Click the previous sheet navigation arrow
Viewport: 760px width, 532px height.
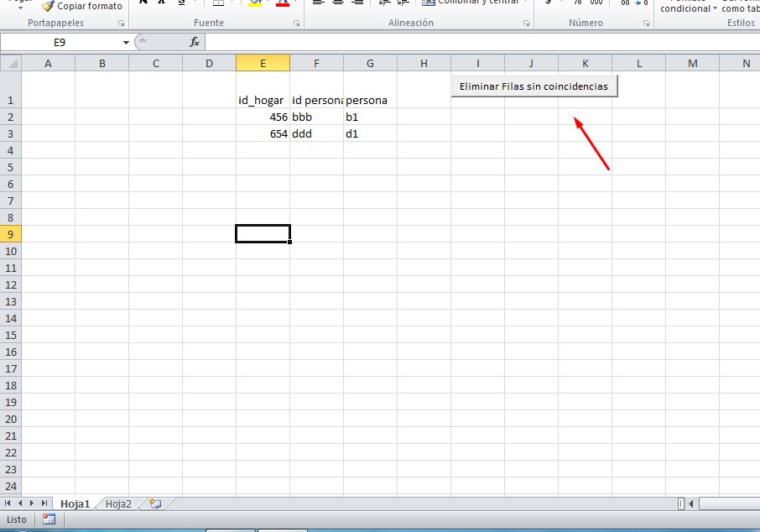coord(20,503)
